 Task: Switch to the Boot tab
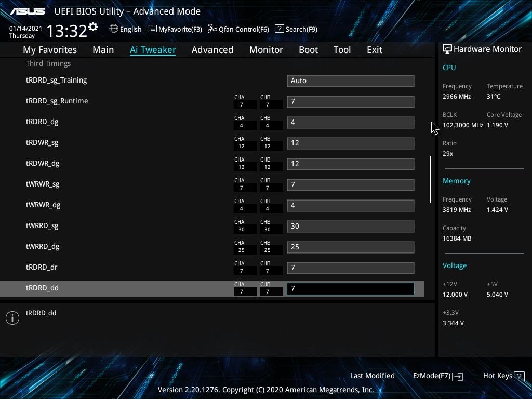point(308,50)
